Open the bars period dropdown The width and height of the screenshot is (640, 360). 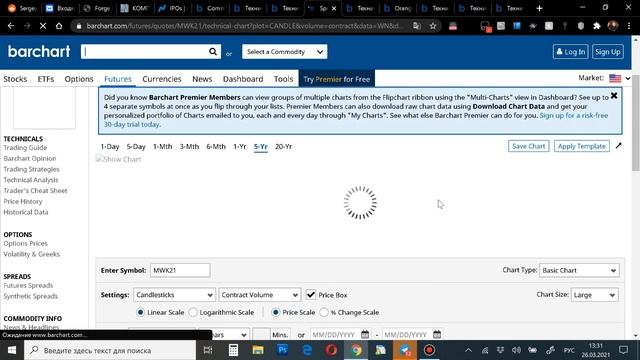tap(224, 334)
